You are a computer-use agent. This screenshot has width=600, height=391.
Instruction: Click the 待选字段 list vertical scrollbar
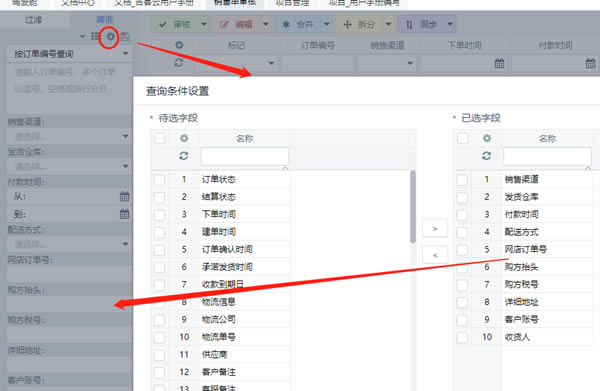coord(413,207)
